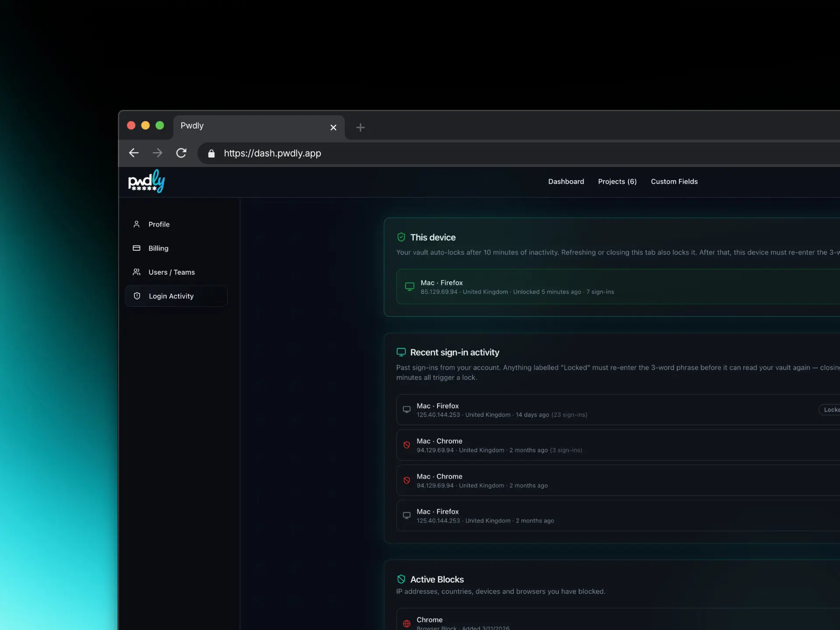Click the 125.40.144.253 line showing 23 sign-ins

pyautogui.click(x=502, y=415)
